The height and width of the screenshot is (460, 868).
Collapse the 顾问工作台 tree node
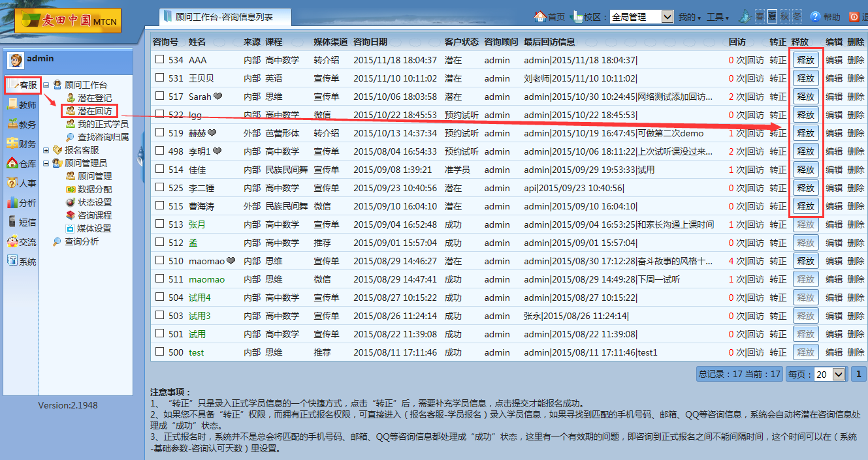tap(46, 85)
